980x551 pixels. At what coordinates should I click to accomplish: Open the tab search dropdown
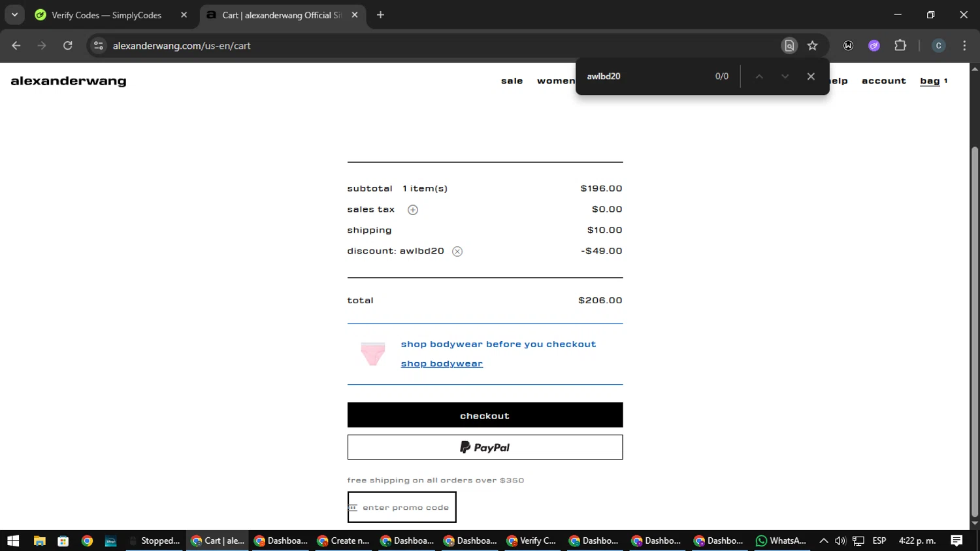tap(14, 15)
